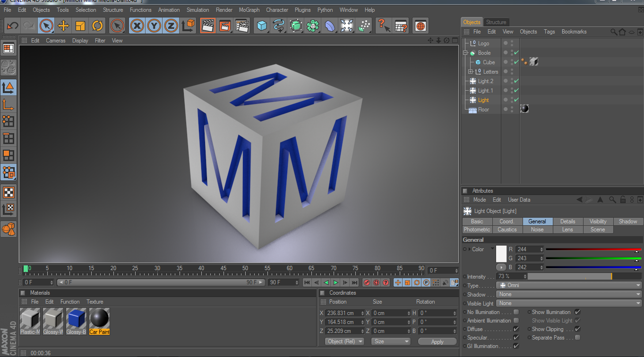The width and height of the screenshot is (644, 357).
Task: Open Attributes User Data menu
Action: 519,200
